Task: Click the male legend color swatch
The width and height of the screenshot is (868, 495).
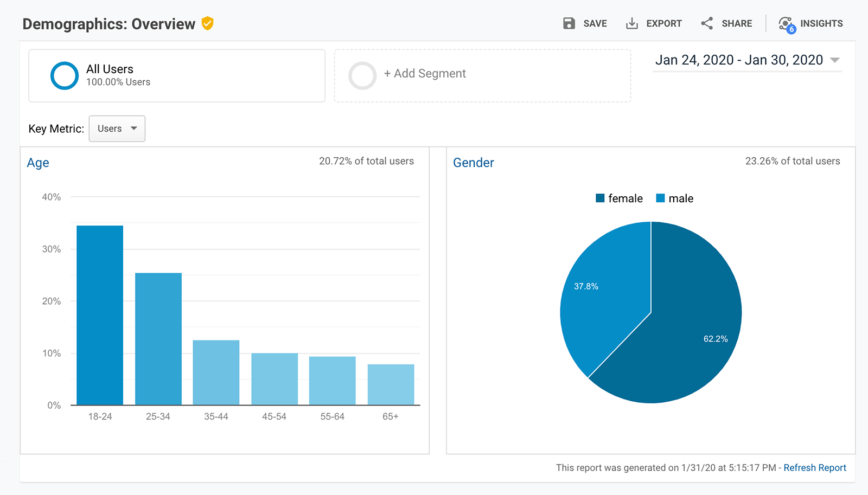Action: point(660,198)
